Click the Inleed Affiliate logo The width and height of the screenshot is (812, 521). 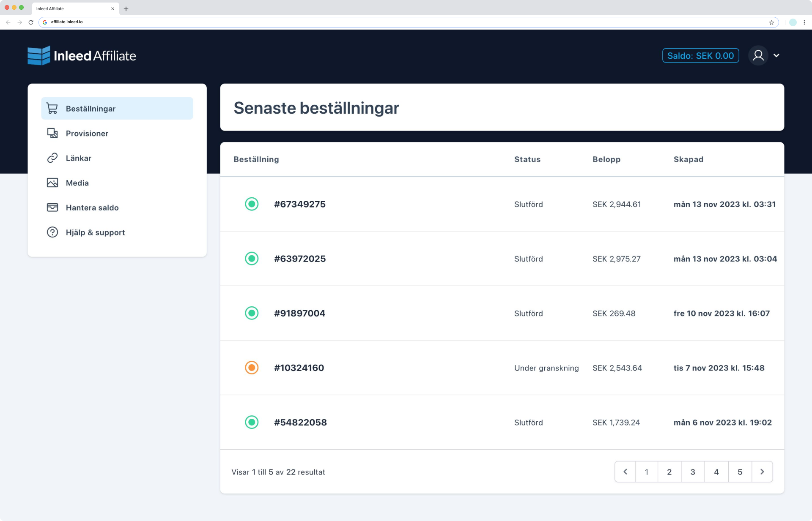[82, 56]
